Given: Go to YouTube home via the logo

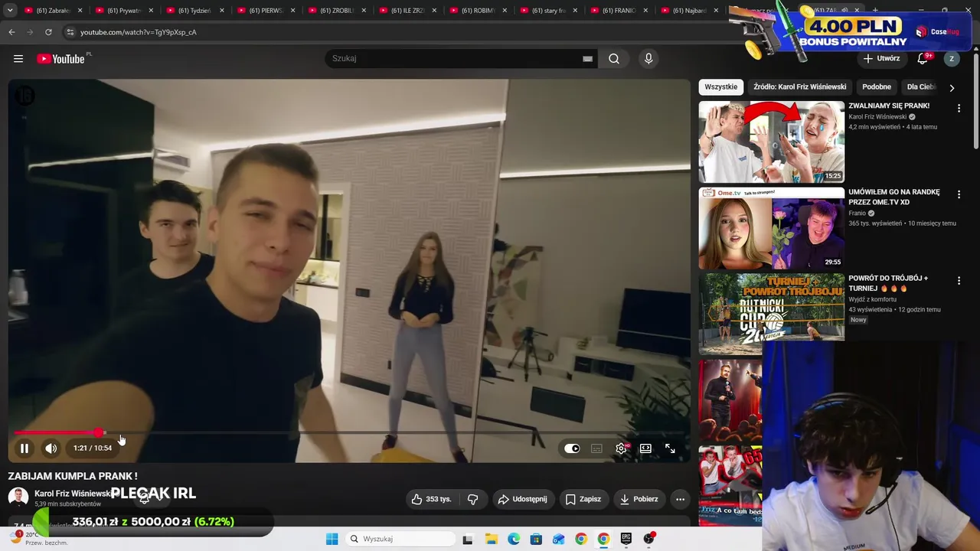Looking at the screenshot, I should point(60,59).
